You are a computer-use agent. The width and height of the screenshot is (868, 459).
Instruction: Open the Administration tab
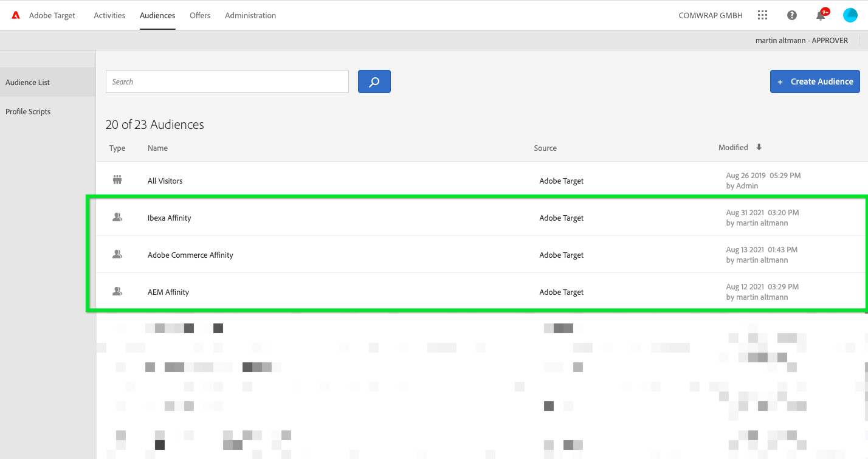tap(250, 15)
